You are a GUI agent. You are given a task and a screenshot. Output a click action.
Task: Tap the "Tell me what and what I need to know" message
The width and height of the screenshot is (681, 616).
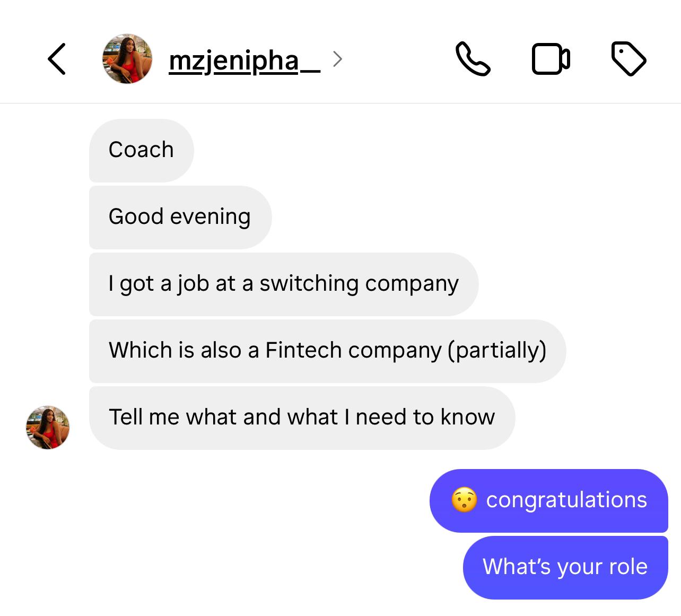(302, 418)
